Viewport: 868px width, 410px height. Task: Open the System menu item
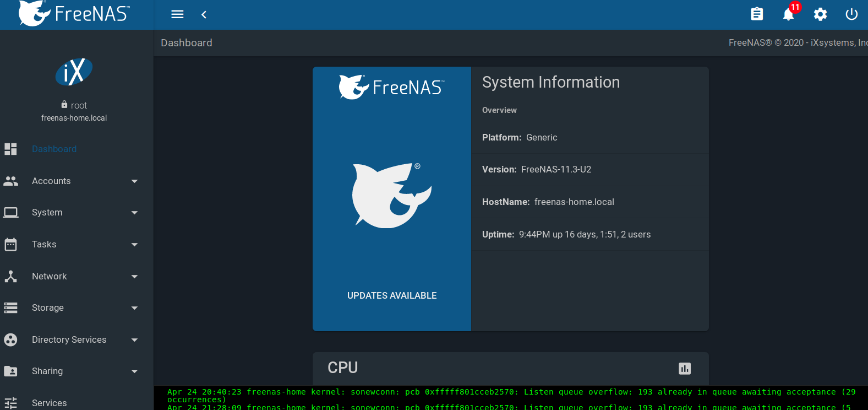pos(47,212)
